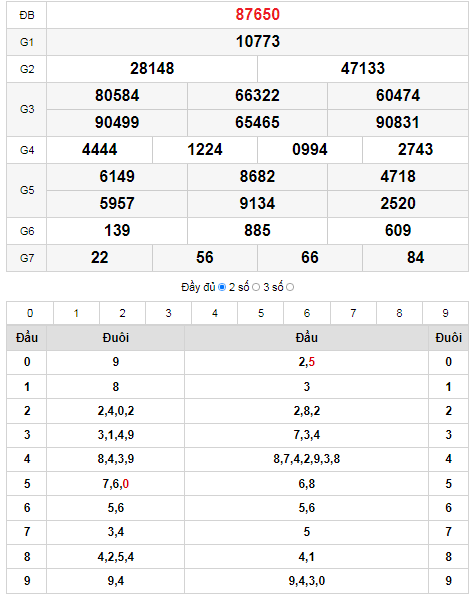Click the G1 prize number 10773
The image size is (474, 597).
pyautogui.click(x=258, y=42)
